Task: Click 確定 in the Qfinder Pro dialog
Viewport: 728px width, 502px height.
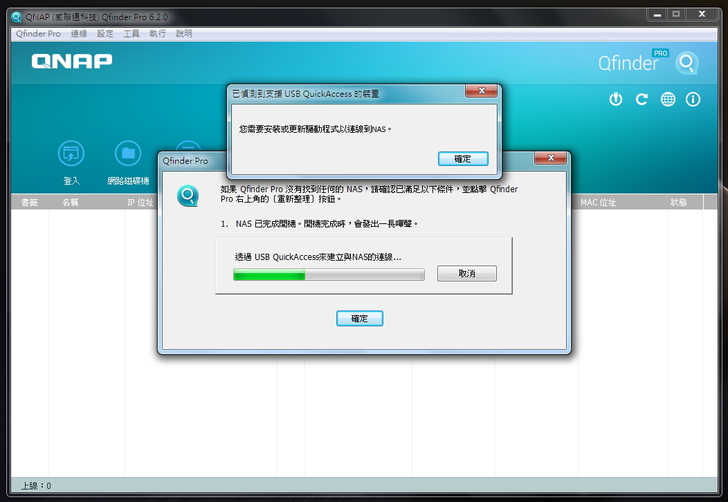Action: (359, 319)
